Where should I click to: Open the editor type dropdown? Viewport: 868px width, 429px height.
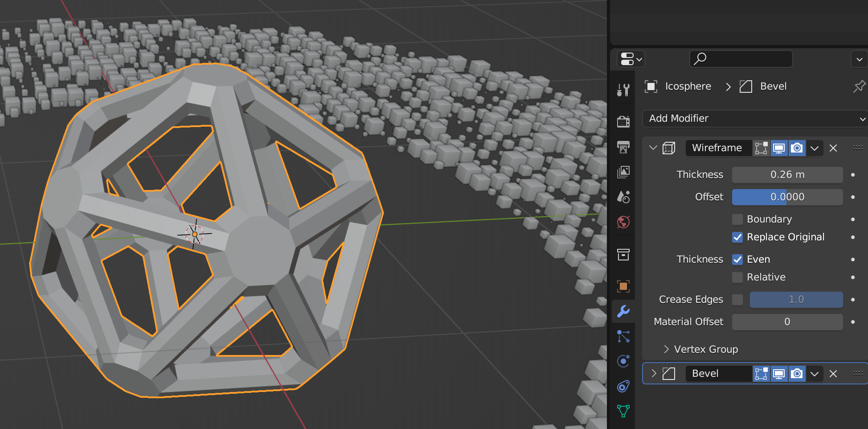[x=631, y=59]
